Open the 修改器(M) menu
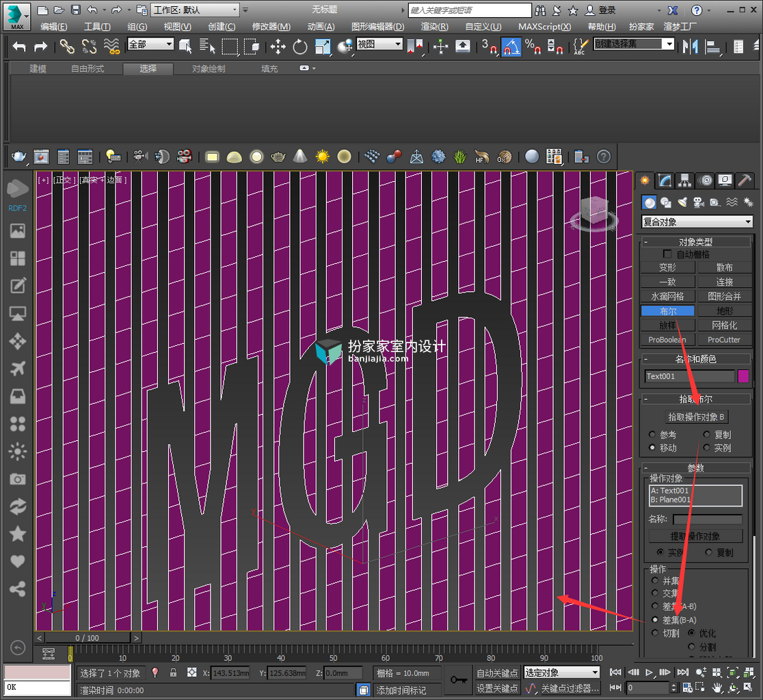The image size is (763, 700). coord(271,27)
